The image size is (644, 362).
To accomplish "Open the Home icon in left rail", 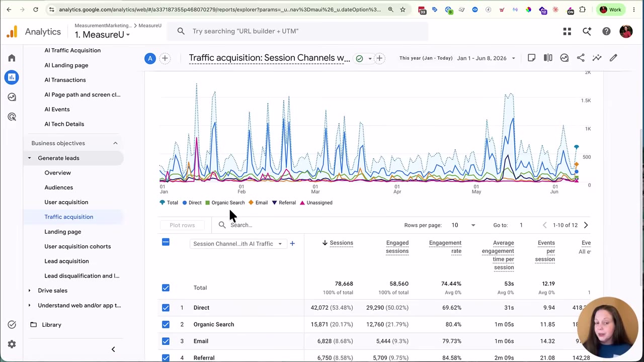I will (x=12, y=58).
